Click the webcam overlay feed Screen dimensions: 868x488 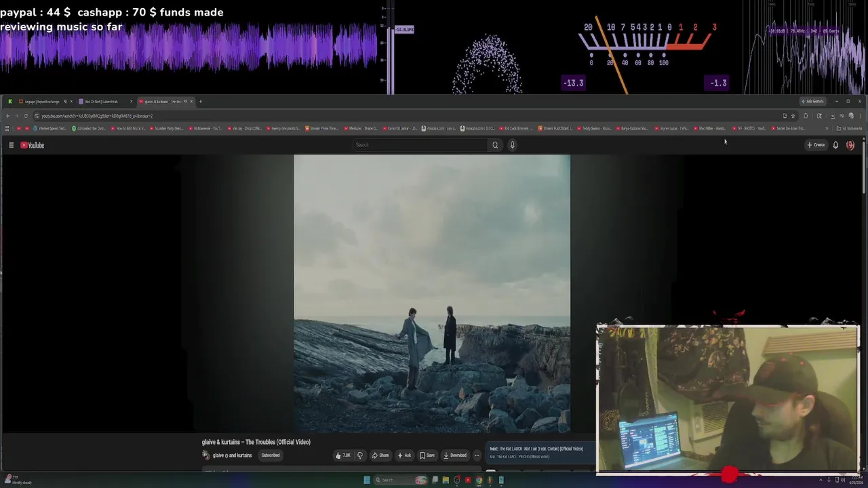click(727, 399)
